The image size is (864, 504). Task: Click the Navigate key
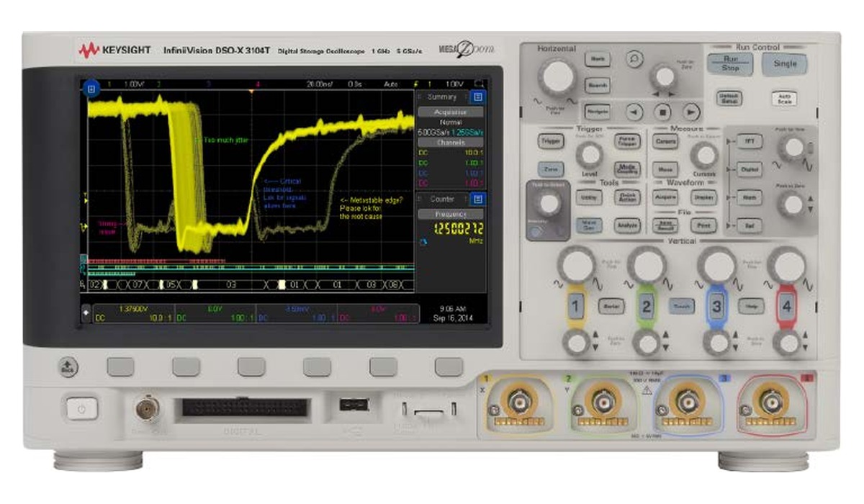point(597,112)
